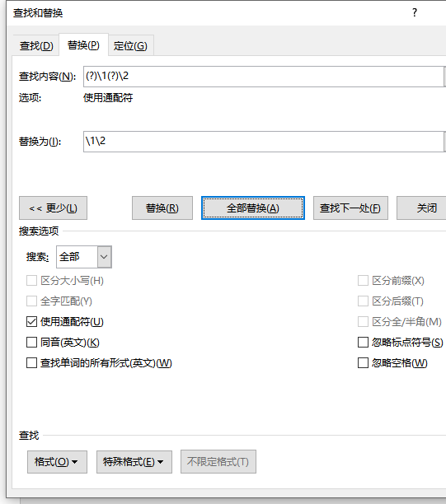This screenshot has width=446, height=504.
Task: Click the 搜索选项 section label
Action: [x=39, y=231]
